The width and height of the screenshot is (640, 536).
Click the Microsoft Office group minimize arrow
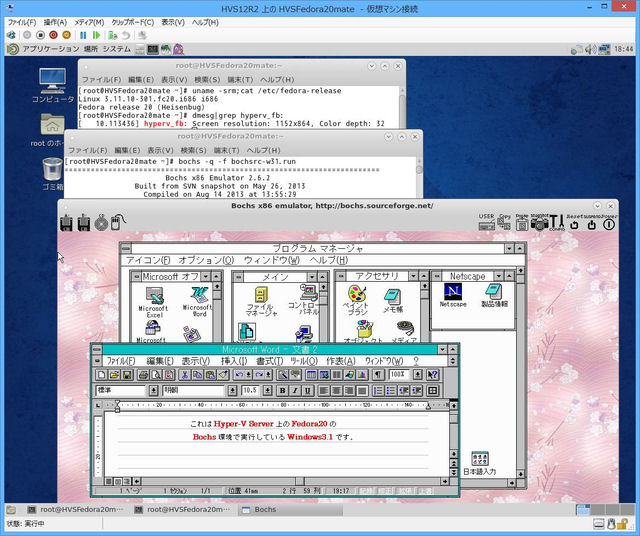pyautogui.click(x=206, y=276)
